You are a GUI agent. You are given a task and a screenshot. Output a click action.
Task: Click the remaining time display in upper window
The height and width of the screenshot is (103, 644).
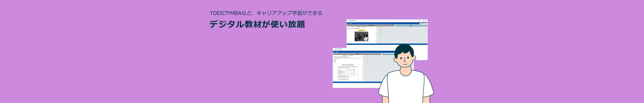point(424,23)
